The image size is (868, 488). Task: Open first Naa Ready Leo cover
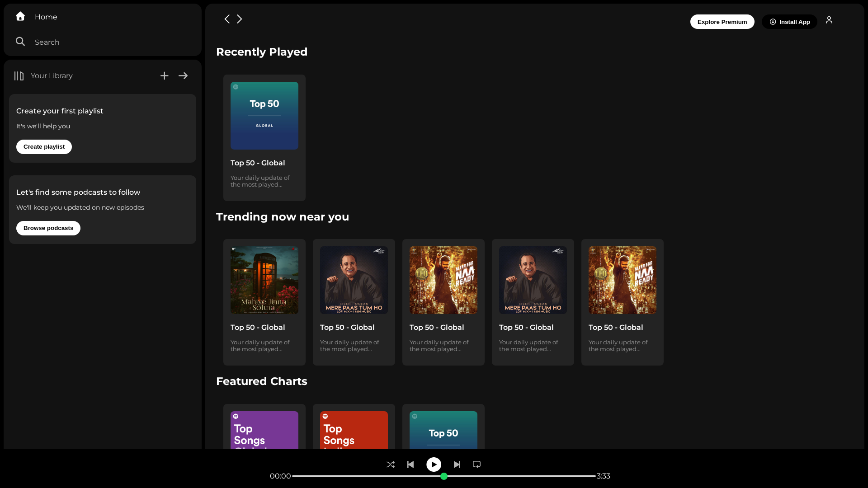point(443,280)
